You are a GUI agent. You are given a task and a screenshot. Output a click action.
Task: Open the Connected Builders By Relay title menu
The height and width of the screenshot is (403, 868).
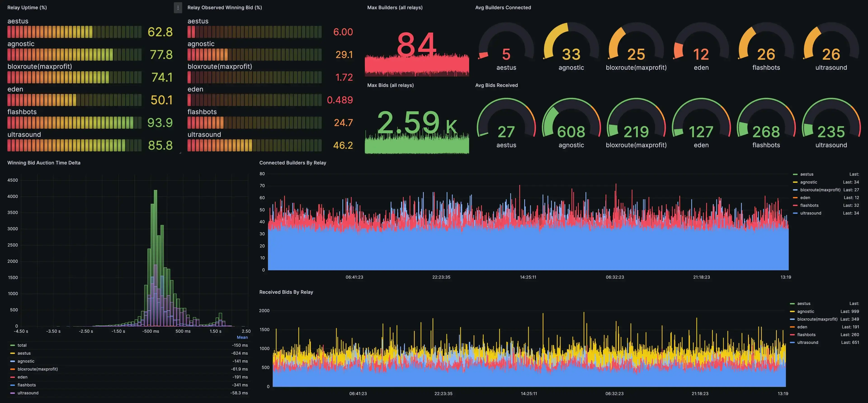pos(292,163)
